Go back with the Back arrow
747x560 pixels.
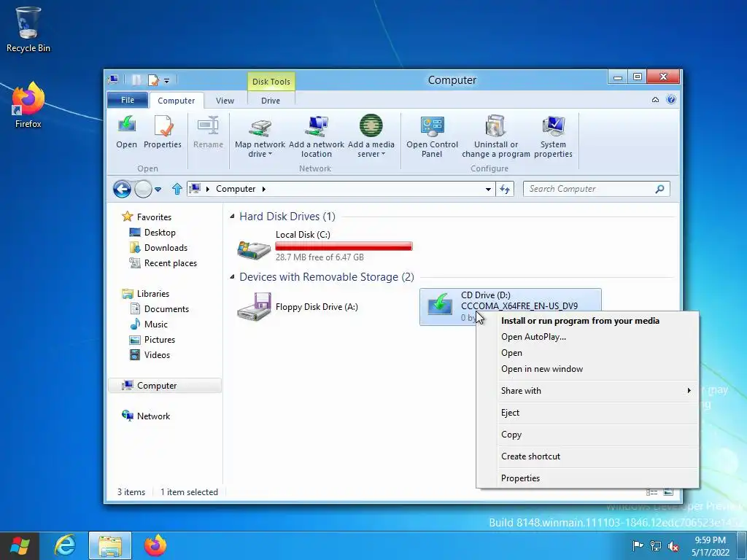point(122,189)
